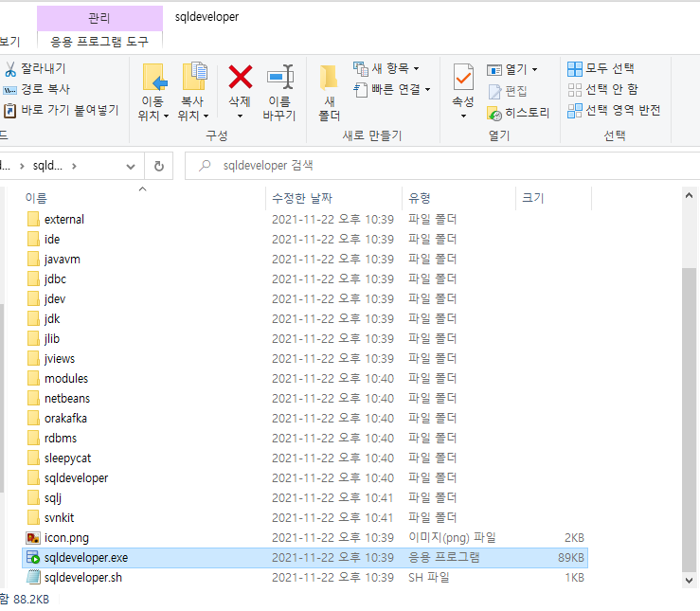Click New item (새 항목) icon
700x611 pixels.
point(361,68)
